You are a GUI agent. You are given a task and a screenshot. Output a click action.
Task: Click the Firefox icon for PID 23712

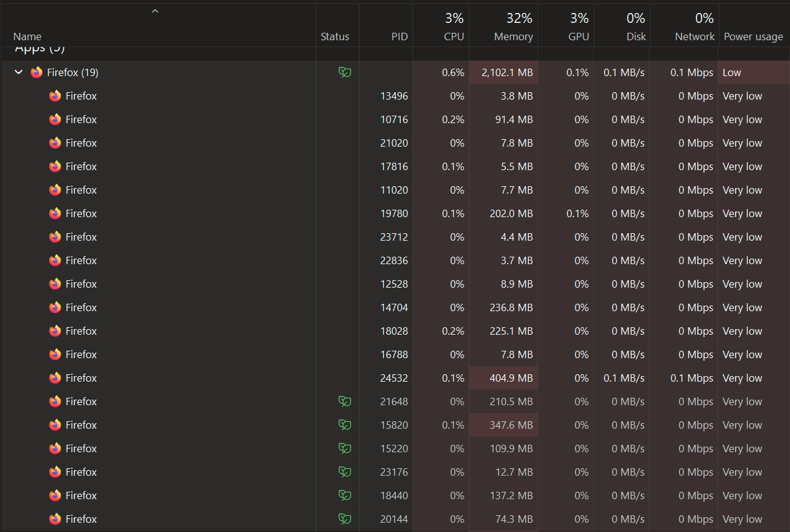pyautogui.click(x=55, y=237)
